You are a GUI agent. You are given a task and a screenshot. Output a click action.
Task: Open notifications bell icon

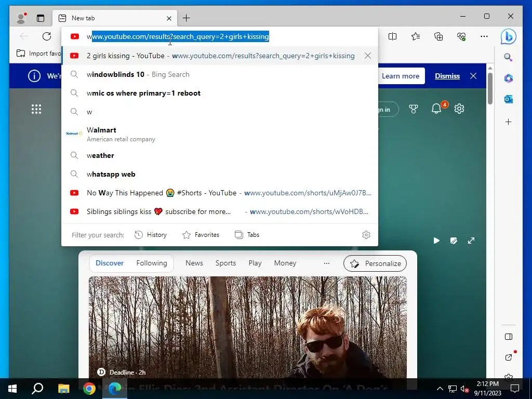click(x=436, y=109)
